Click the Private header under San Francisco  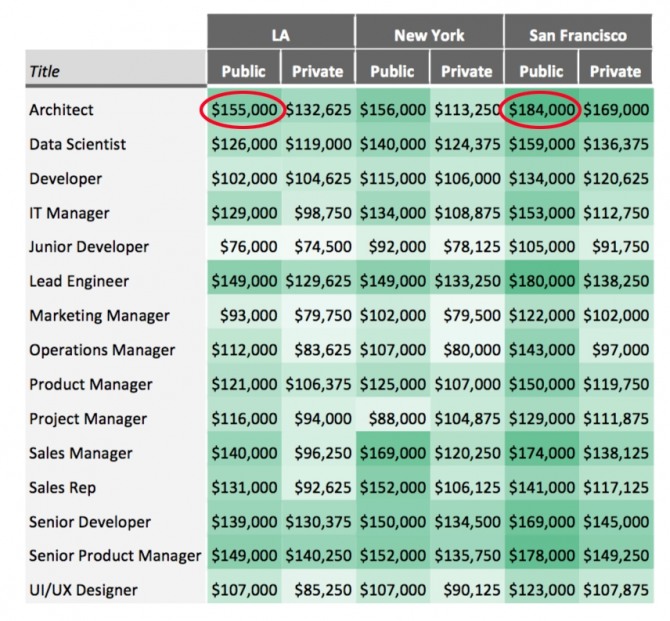[615, 71]
